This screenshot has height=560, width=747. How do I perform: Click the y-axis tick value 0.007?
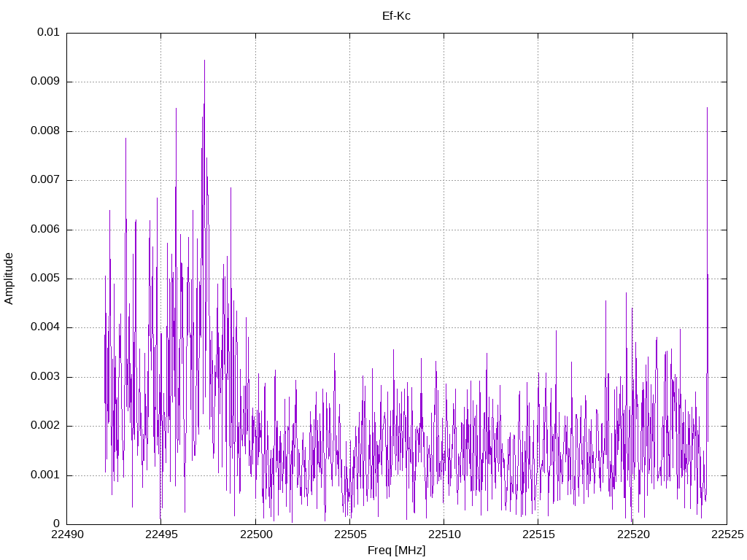(45, 180)
